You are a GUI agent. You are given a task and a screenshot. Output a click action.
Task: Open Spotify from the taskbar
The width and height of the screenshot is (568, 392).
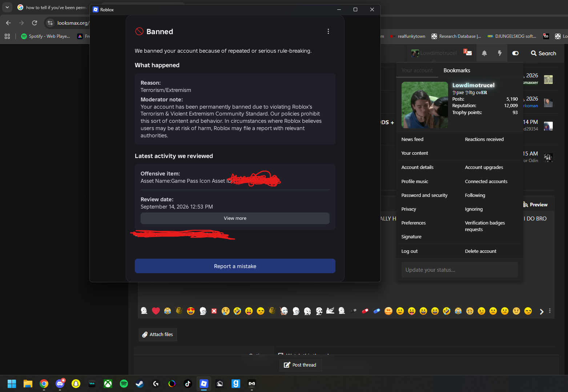(124, 384)
